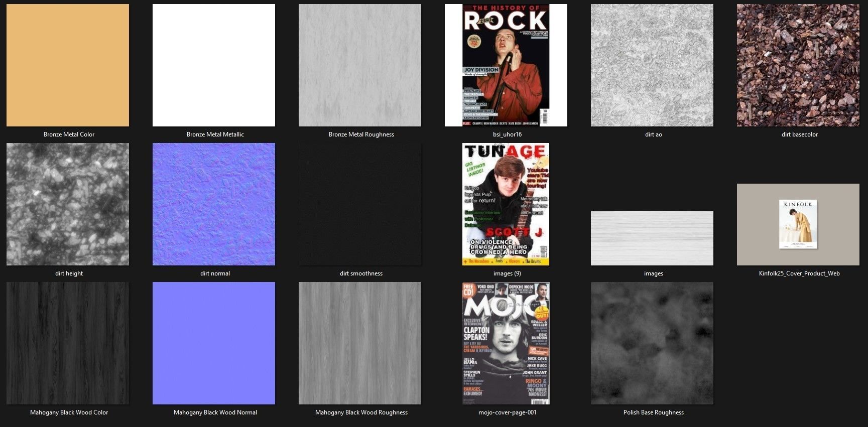Click the 'Bronze Metal Metallic' file name
The height and width of the screenshot is (427, 868).
pos(215,134)
